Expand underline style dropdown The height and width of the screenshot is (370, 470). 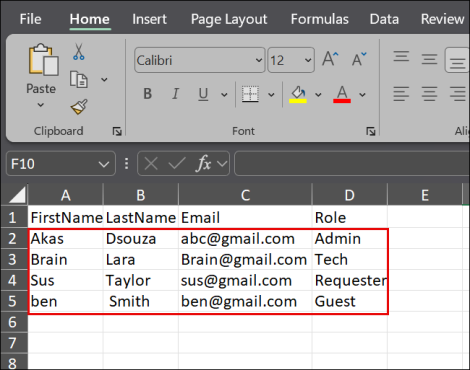(x=224, y=95)
